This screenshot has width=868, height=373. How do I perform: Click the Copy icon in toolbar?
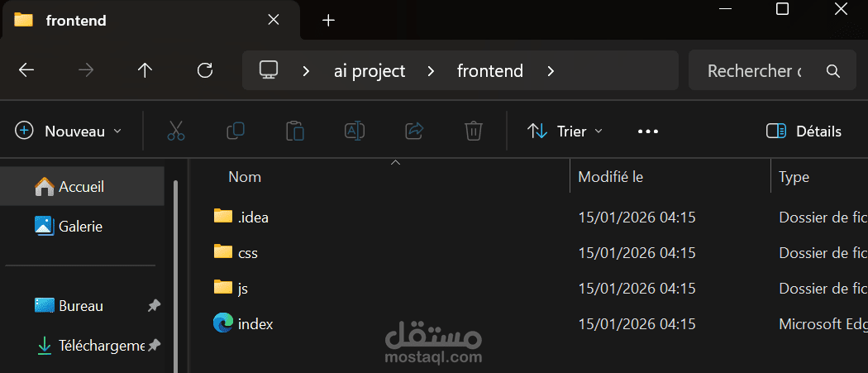[x=236, y=131]
